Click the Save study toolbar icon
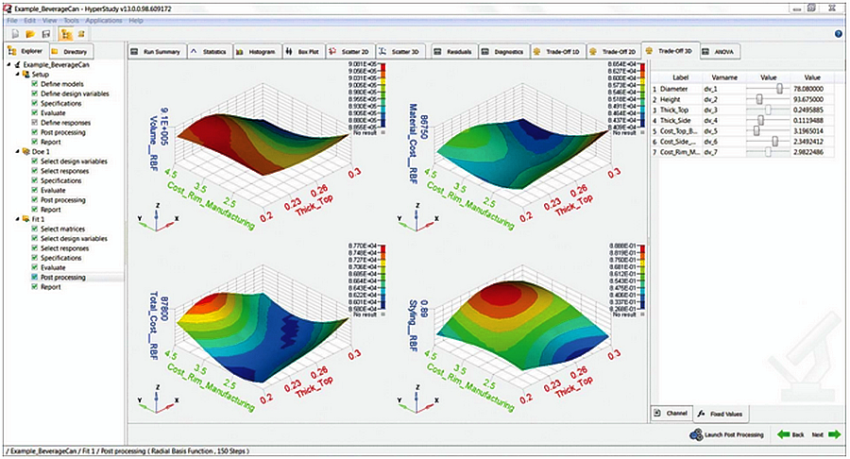The width and height of the screenshot is (850, 459). click(x=46, y=34)
